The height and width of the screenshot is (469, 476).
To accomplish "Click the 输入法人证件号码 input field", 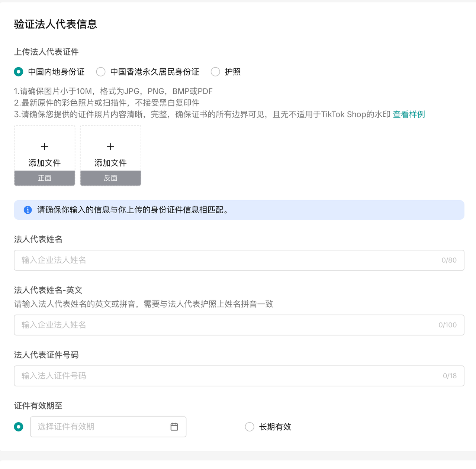I will coord(223,376).
